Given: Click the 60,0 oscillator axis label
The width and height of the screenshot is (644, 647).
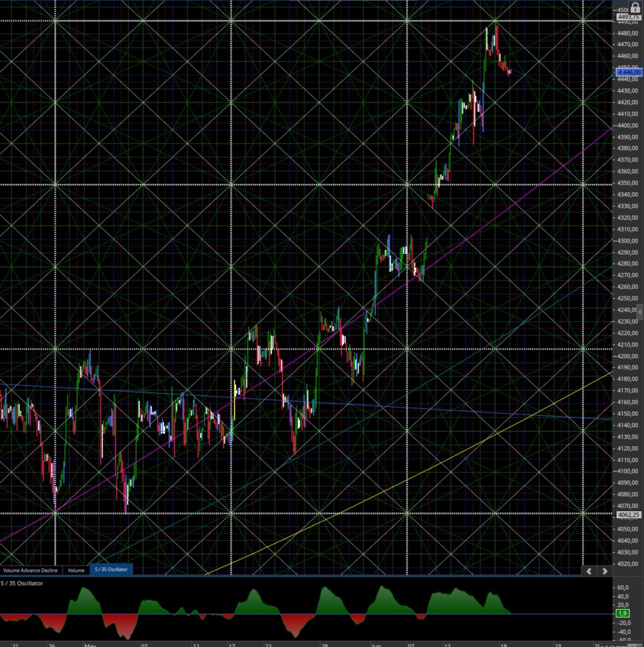Looking at the screenshot, I should (x=623, y=588).
